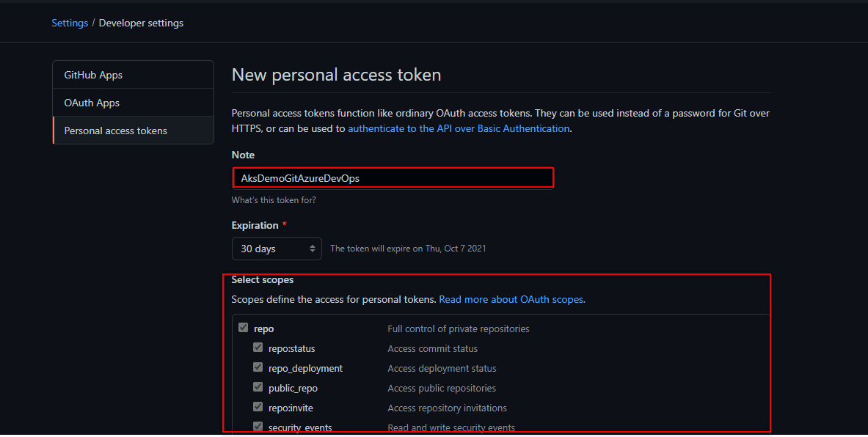The image size is (868, 437).
Task: Select Personal access tokens sidebar item
Action: pos(116,131)
